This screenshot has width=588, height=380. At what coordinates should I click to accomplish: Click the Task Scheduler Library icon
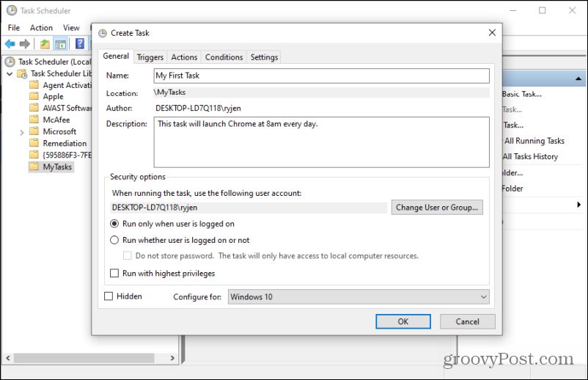(22, 73)
